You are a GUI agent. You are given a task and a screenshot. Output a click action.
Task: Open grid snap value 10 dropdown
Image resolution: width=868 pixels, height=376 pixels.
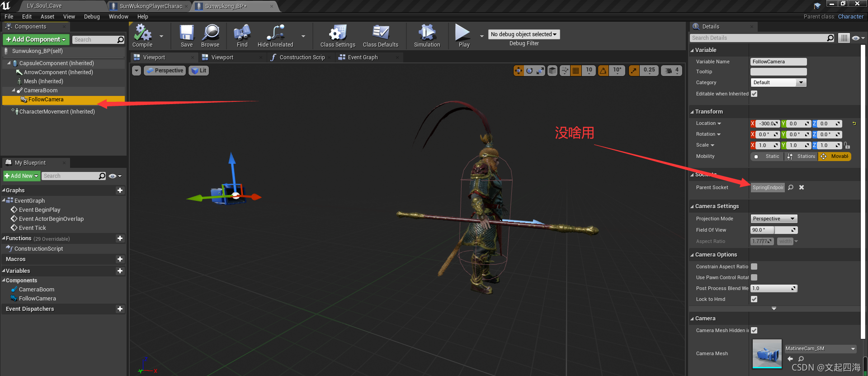[589, 71]
